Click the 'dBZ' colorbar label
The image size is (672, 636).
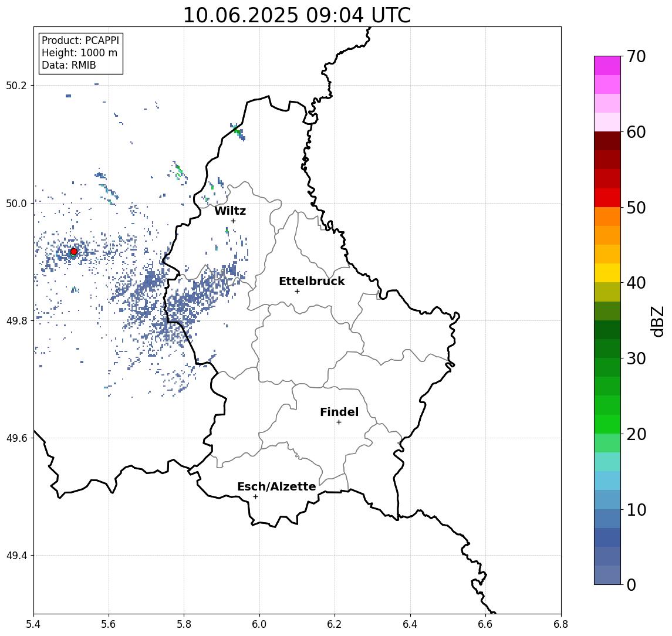pyautogui.click(x=657, y=322)
